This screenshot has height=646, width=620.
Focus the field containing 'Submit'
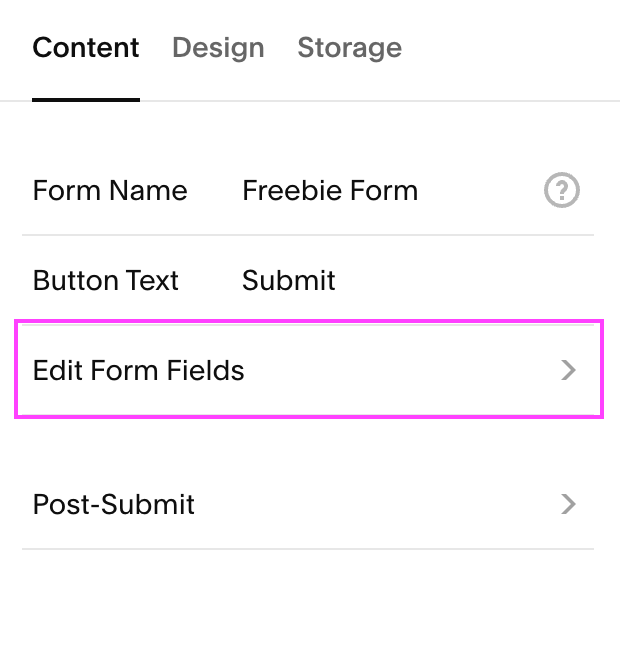(x=289, y=281)
